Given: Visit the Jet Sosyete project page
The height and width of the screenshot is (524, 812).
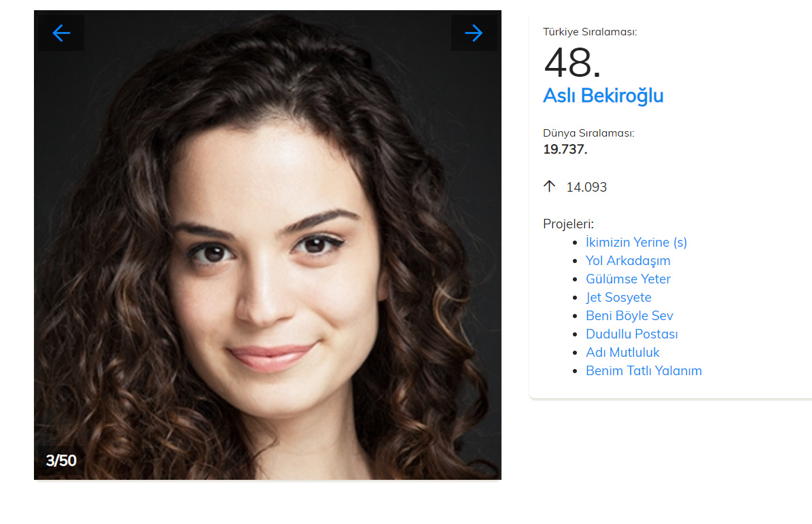Looking at the screenshot, I should pyautogui.click(x=618, y=298).
